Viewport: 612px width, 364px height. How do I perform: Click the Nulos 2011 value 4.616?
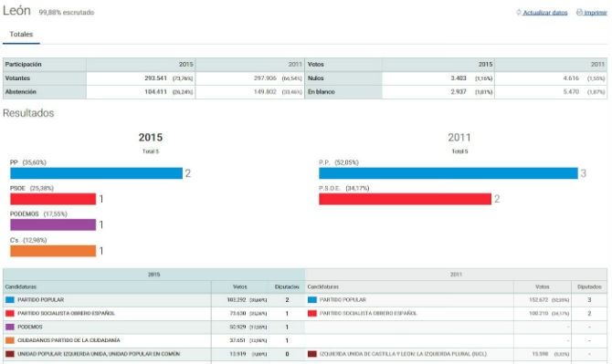coord(571,78)
